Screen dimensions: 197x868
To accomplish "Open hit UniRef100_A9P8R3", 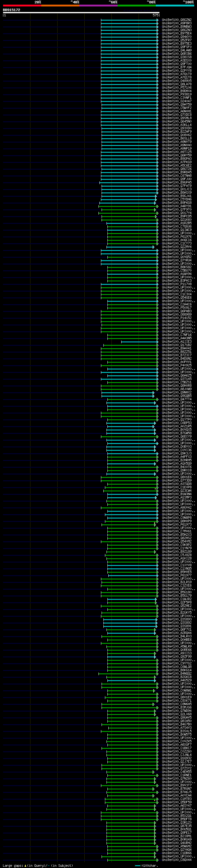I will (x=176, y=23).
